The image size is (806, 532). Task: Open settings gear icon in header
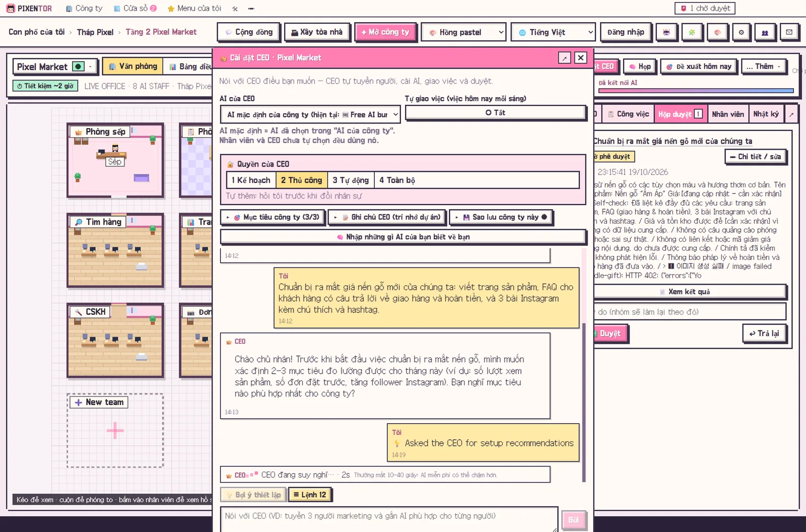[x=741, y=32]
